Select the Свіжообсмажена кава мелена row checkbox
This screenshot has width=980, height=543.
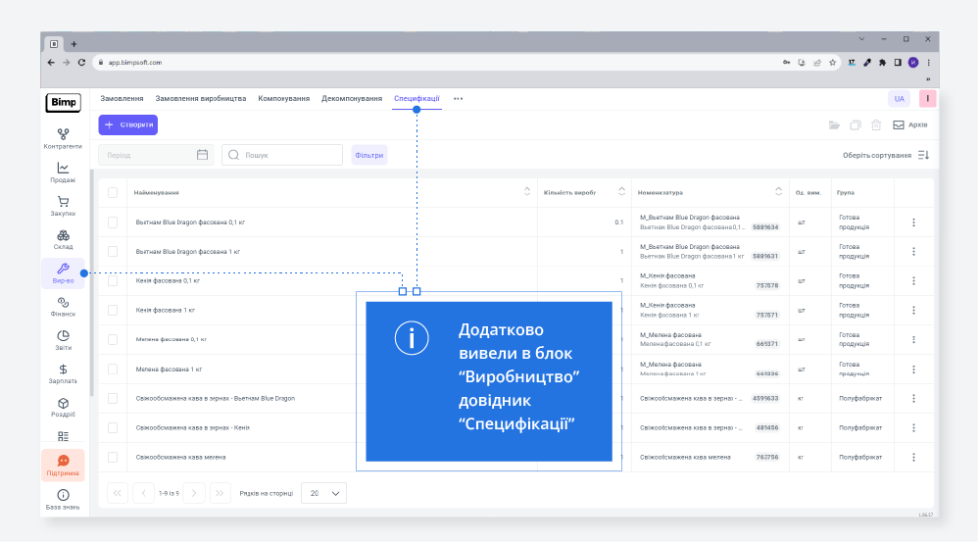[x=113, y=457]
